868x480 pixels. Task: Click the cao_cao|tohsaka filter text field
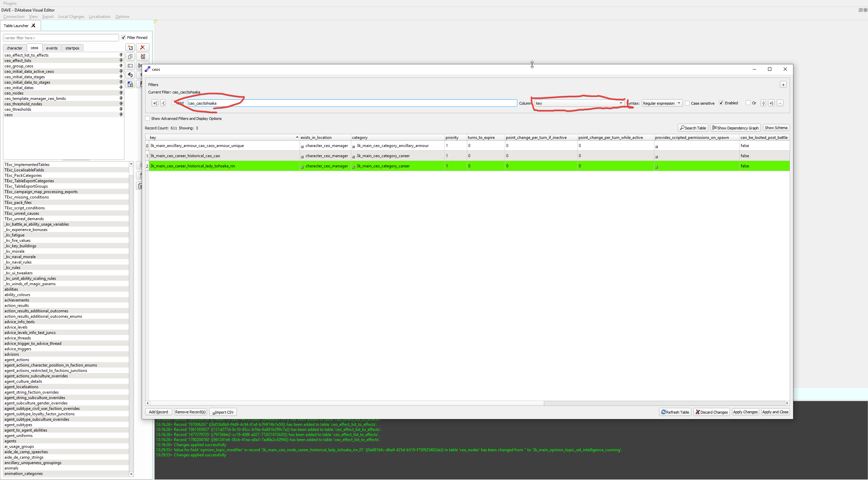pyautogui.click(x=352, y=103)
